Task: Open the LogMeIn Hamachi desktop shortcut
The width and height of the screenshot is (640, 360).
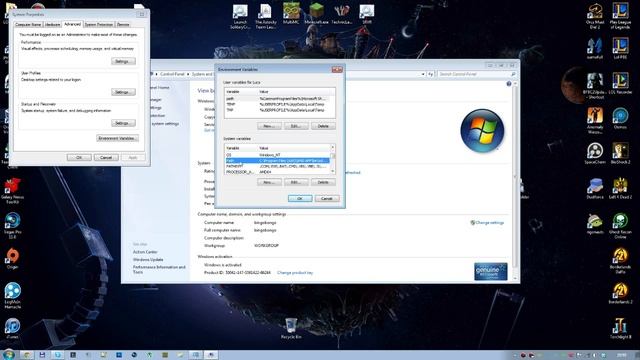Action: [x=12, y=296]
